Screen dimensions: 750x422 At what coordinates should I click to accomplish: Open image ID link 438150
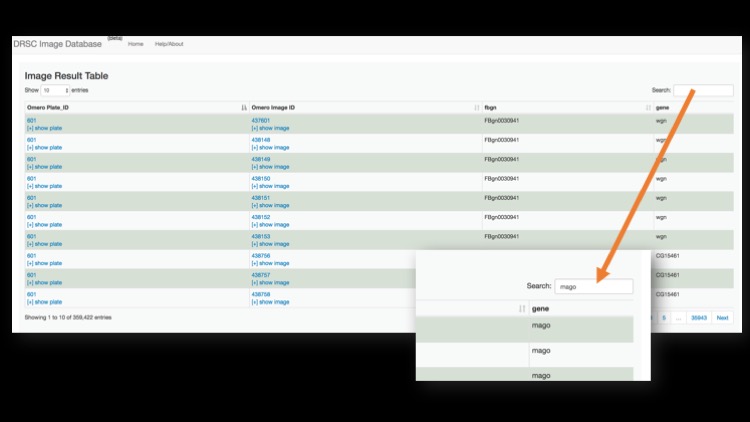tap(261, 178)
